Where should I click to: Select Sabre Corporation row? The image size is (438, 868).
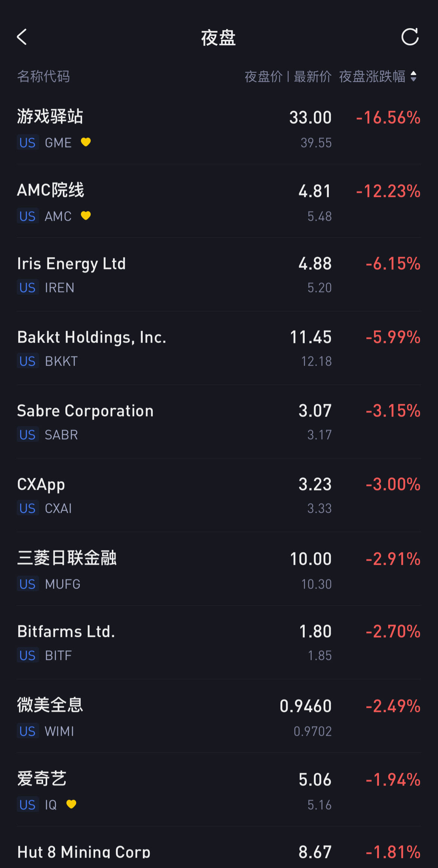pyautogui.click(x=85, y=411)
